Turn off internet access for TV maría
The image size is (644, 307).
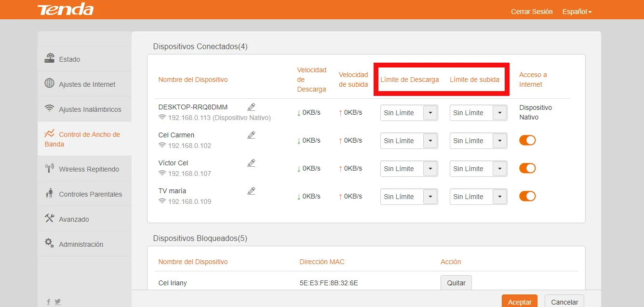[x=527, y=196]
